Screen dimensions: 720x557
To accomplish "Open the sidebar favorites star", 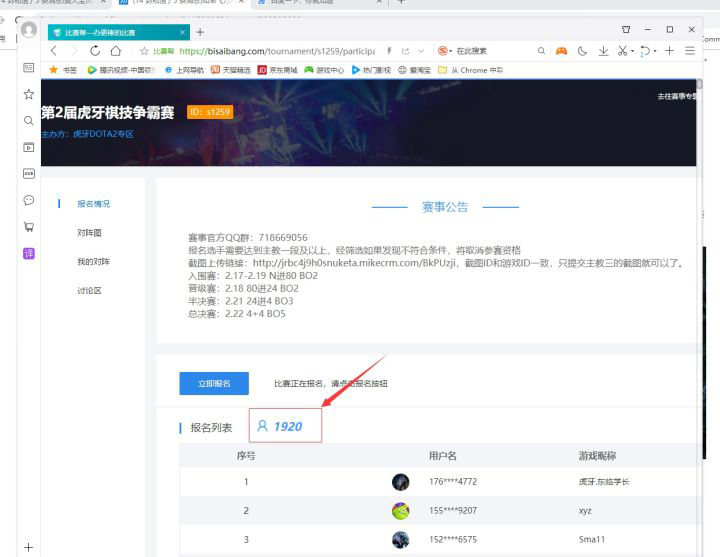I will tap(28, 94).
